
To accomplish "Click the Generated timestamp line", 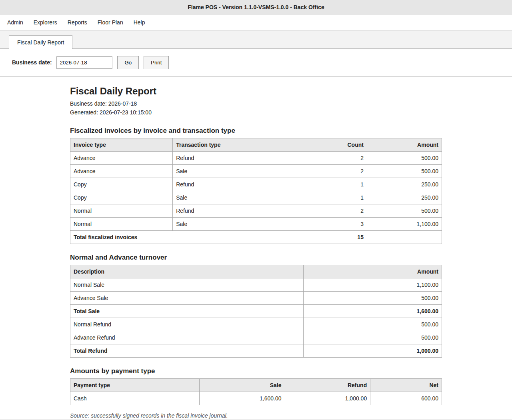I will 111,112.
